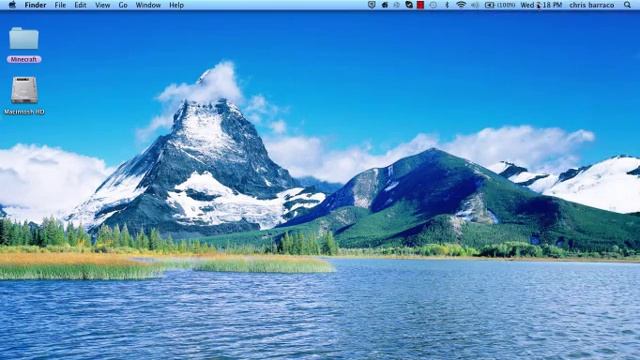Click the Macintosh HD name label
640x360 pixels.
(x=24, y=111)
